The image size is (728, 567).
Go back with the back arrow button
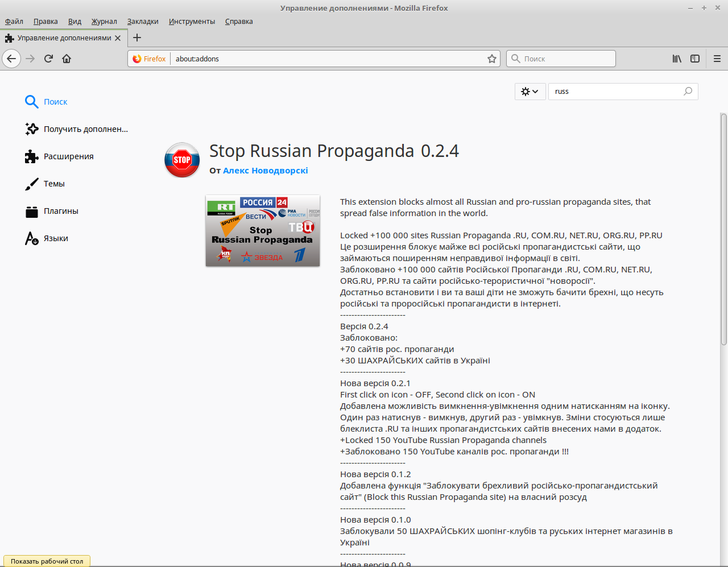(11, 59)
